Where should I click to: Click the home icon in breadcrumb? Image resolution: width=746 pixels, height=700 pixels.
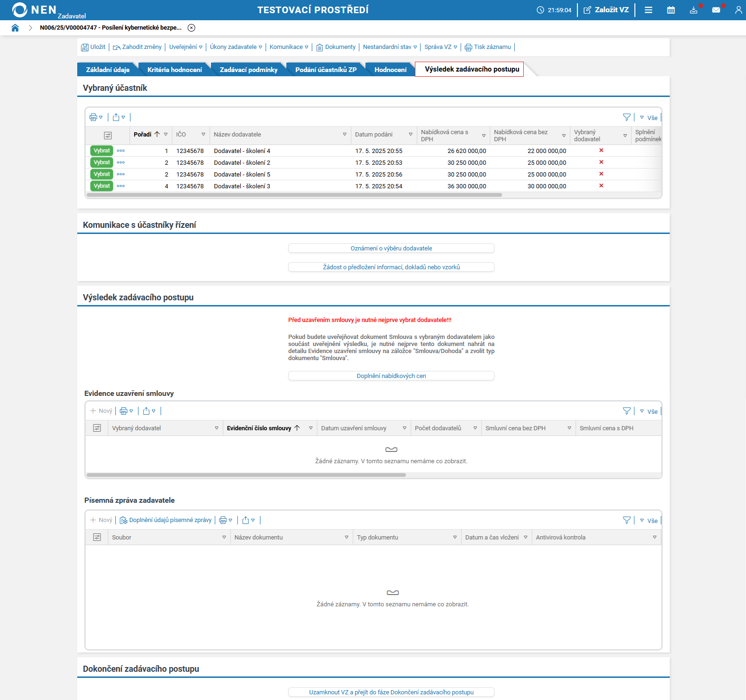click(x=15, y=28)
